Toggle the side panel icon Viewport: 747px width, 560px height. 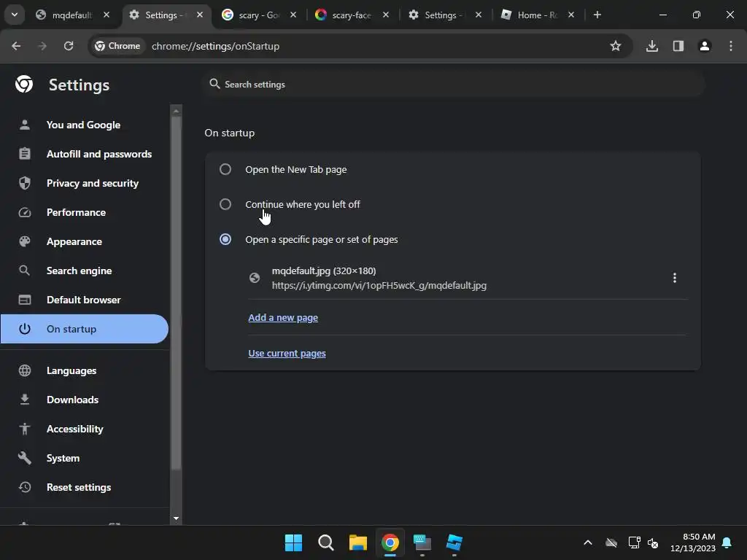(x=678, y=46)
